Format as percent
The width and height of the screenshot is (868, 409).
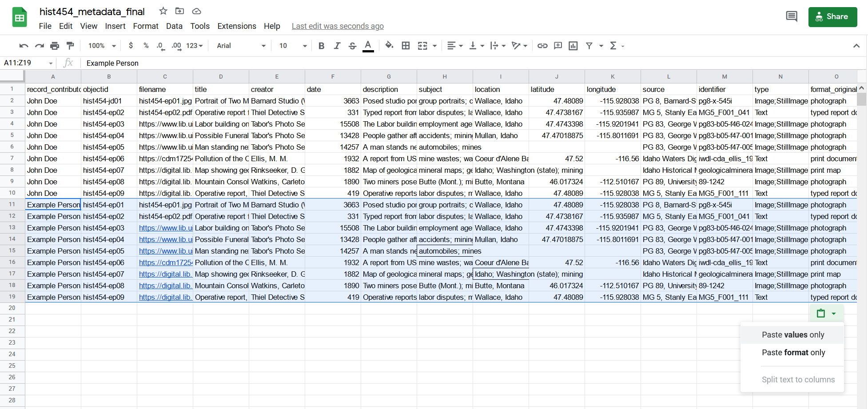coord(146,46)
